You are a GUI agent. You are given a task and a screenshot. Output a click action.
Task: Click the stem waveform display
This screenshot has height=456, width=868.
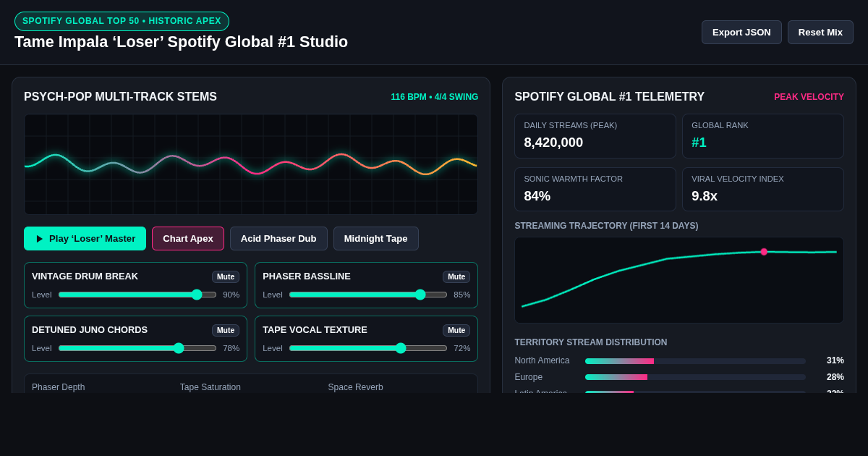(251, 164)
